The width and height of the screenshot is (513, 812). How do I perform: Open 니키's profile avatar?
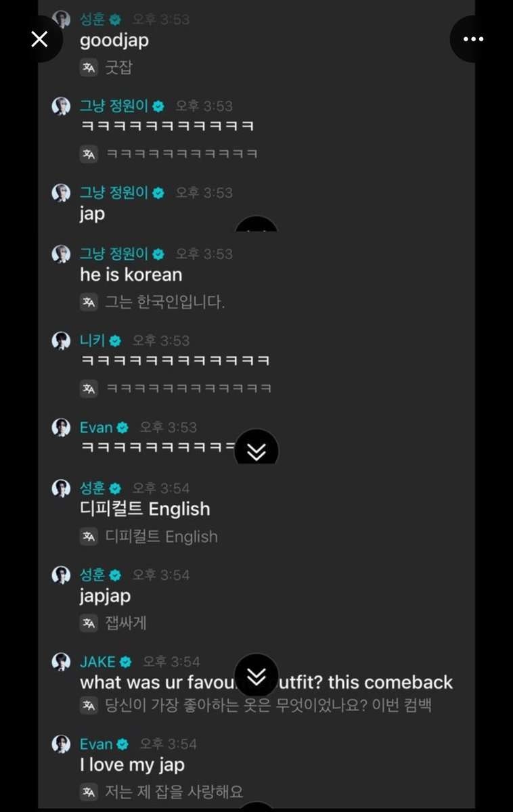point(62,341)
